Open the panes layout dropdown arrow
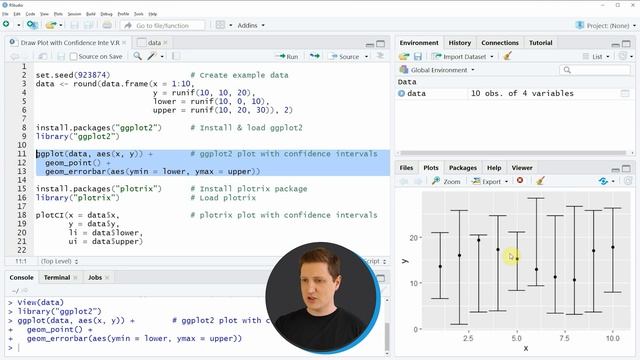This screenshot has width=640, height=360. (x=231, y=25)
